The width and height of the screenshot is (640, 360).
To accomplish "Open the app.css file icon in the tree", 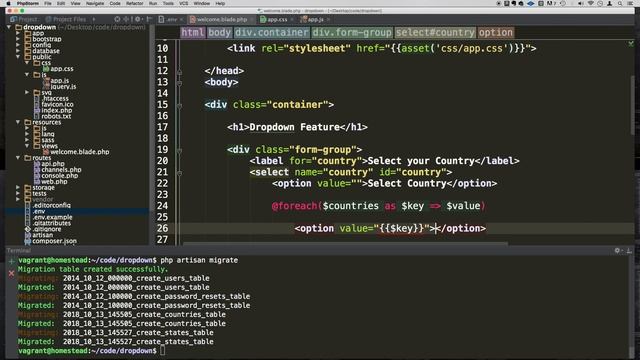I will tap(46, 69).
